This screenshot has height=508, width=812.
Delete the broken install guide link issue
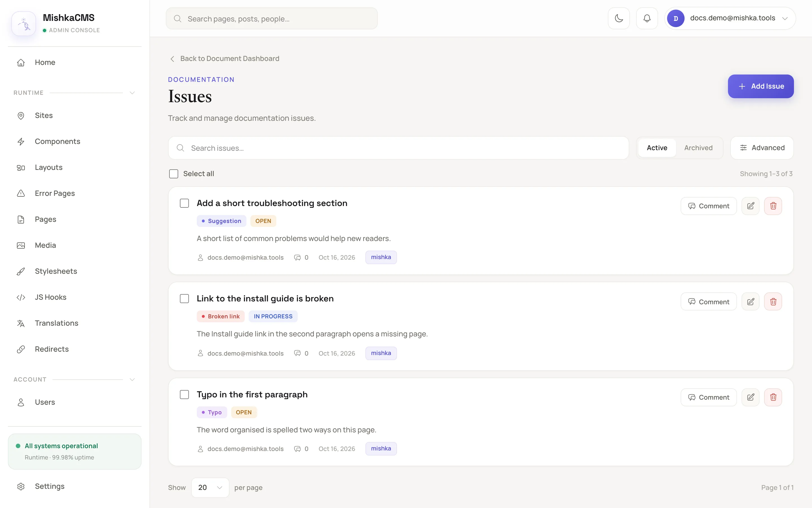pyautogui.click(x=773, y=301)
